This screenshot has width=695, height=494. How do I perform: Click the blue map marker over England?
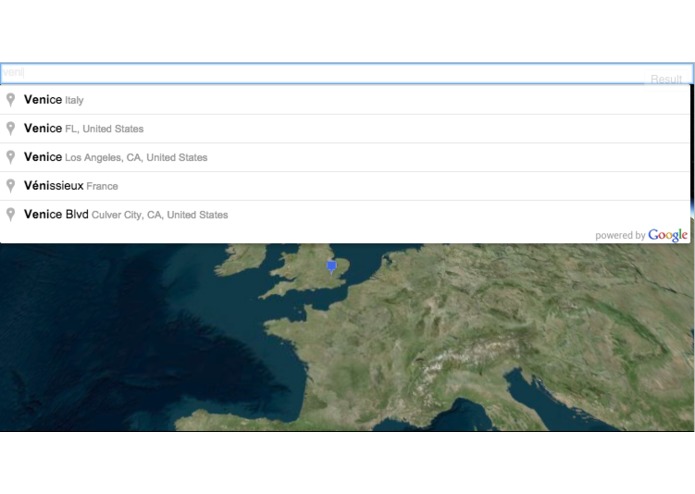331,267
